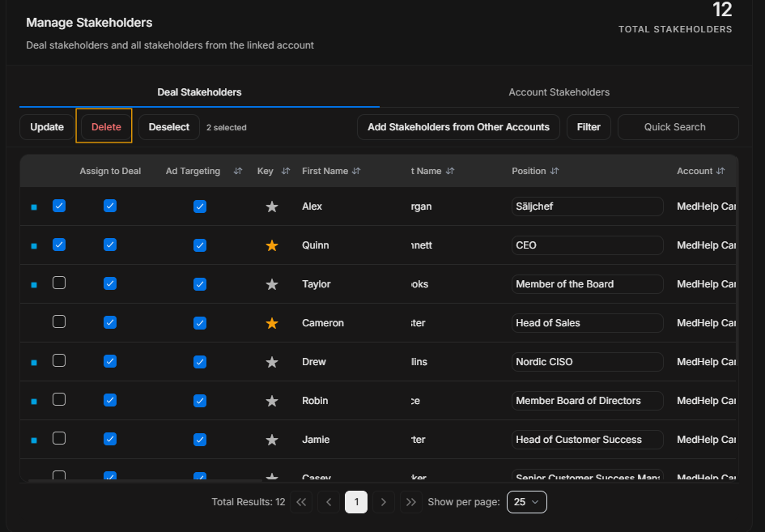Viewport: 765px width, 532px height.
Task: Open the Filter options
Action: click(589, 127)
